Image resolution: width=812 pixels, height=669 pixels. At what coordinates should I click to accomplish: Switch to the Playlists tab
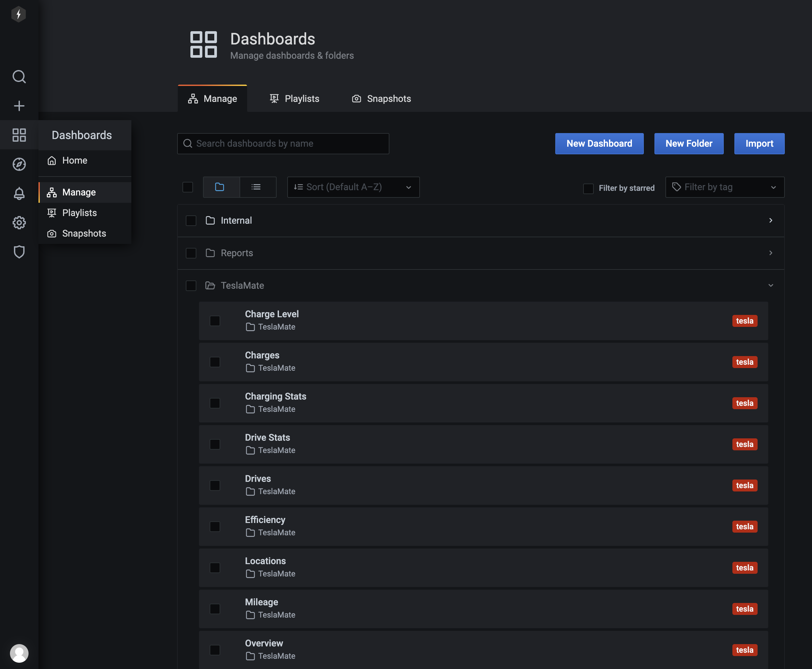pyautogui.click(x=294, y=99)
